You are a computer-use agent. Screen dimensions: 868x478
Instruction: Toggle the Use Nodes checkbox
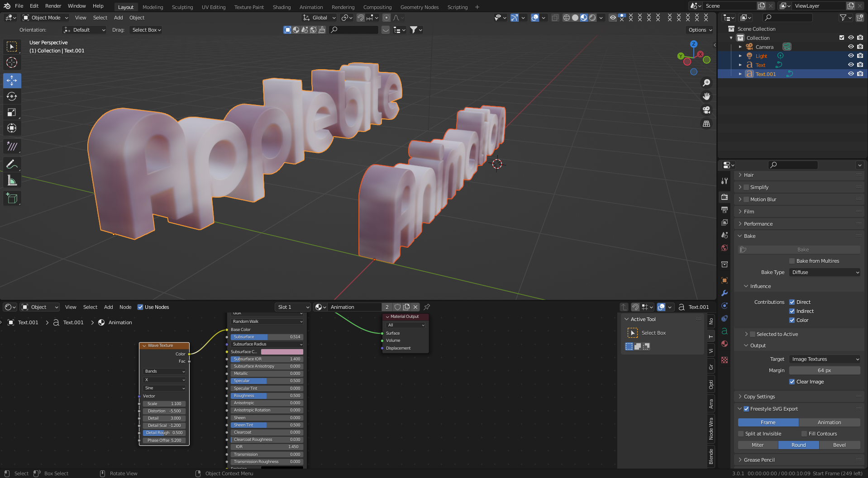point(140,307)
